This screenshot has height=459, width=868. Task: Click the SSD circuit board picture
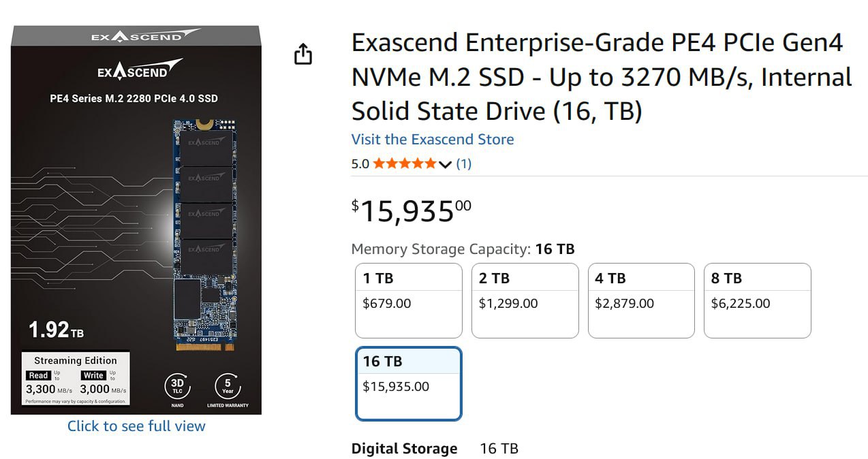(206, 235)
